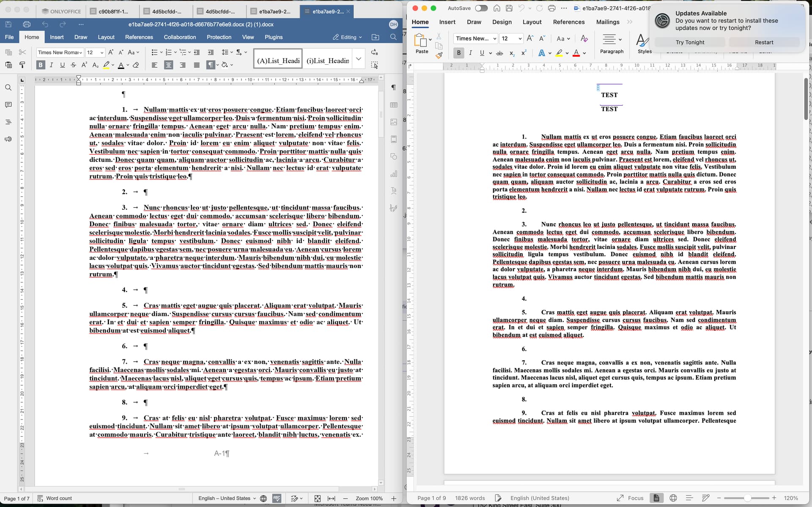
Task: Open the Word font name dropdown
Action: (x=495, y=38)
